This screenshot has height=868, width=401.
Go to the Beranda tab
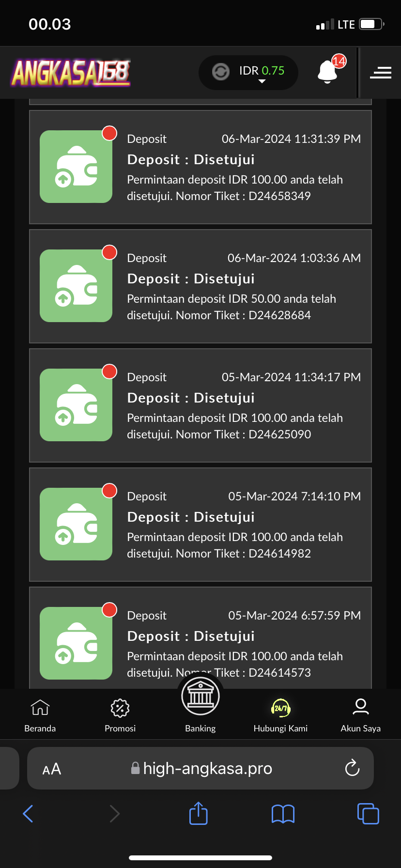[x=40, y=715]
